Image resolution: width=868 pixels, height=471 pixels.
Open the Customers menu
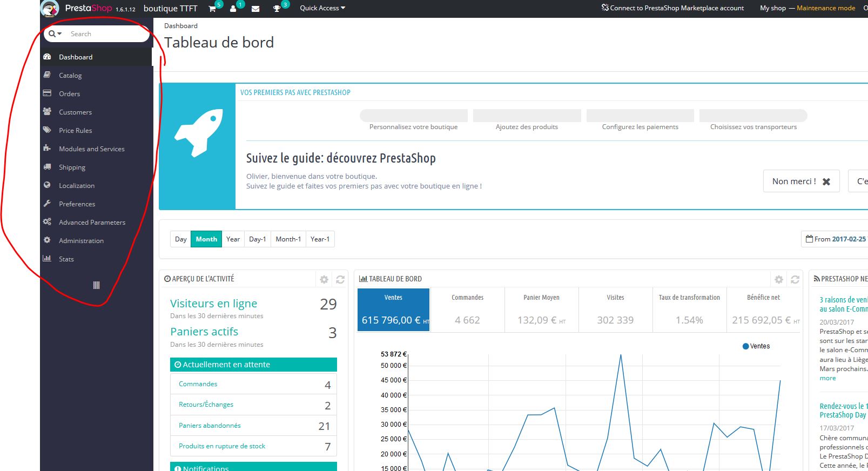96,112
